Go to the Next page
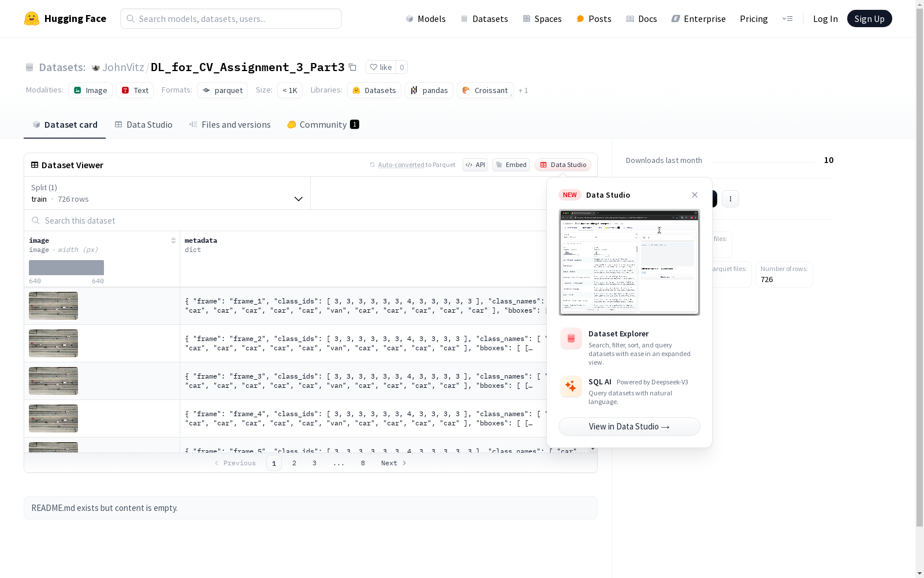This screenshot has width=924, height=578. click(x=394, y=463)
